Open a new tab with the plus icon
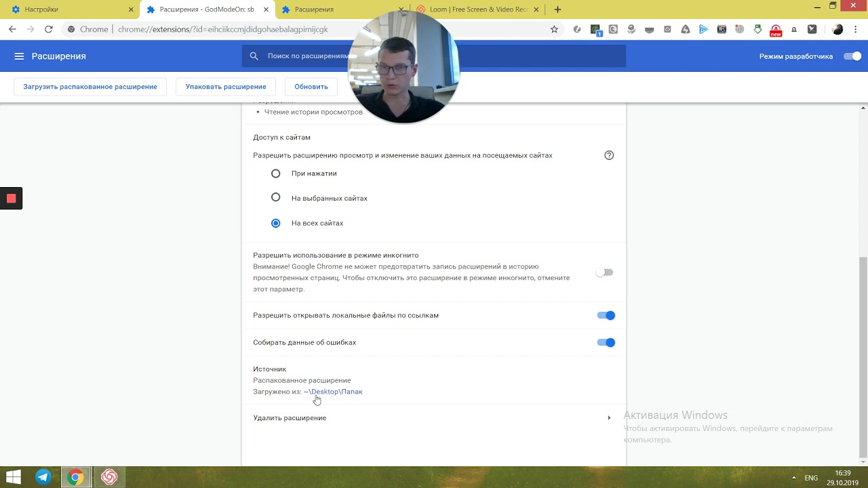The width and height of the screenshot is (868, 488). tap(557, 9)
